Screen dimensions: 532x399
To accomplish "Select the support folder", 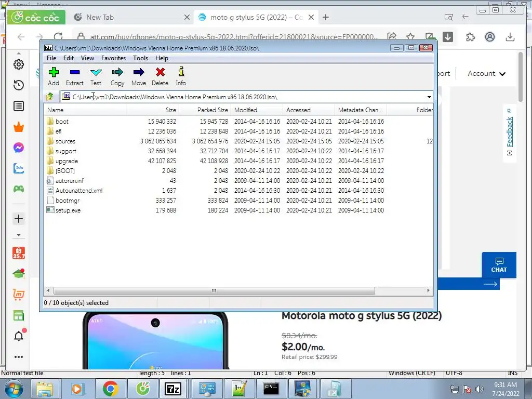I will tap(66, 151).
